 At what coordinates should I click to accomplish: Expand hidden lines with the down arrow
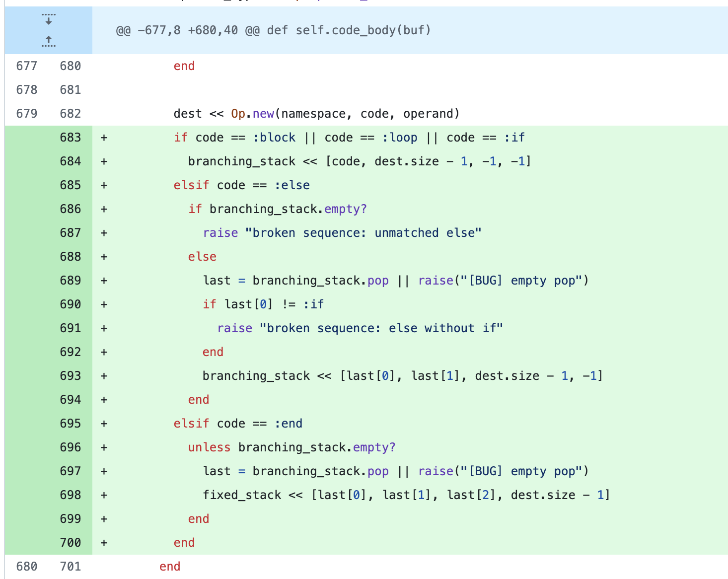pyautogui.click(x=48, y=20)
